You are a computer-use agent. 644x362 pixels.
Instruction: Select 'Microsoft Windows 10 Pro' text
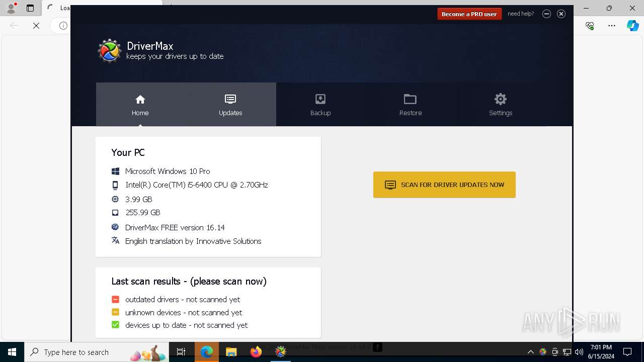[x=168, y=171]
